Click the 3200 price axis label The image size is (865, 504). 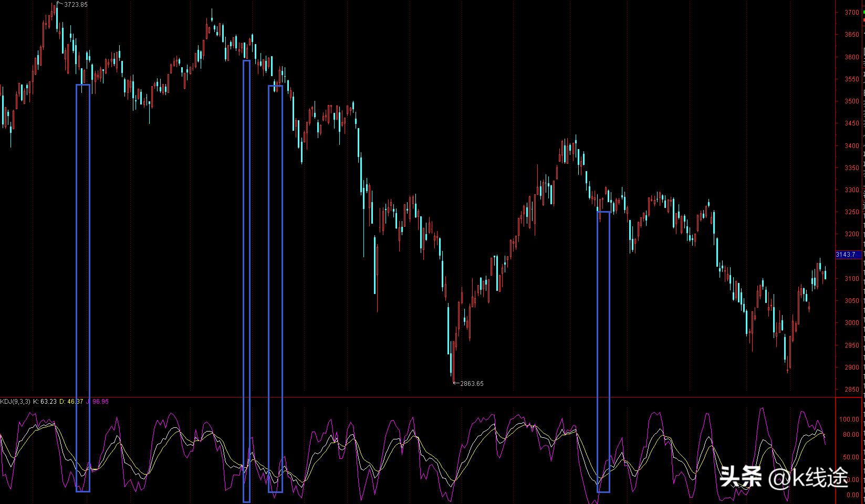click(x=852, y=234)
